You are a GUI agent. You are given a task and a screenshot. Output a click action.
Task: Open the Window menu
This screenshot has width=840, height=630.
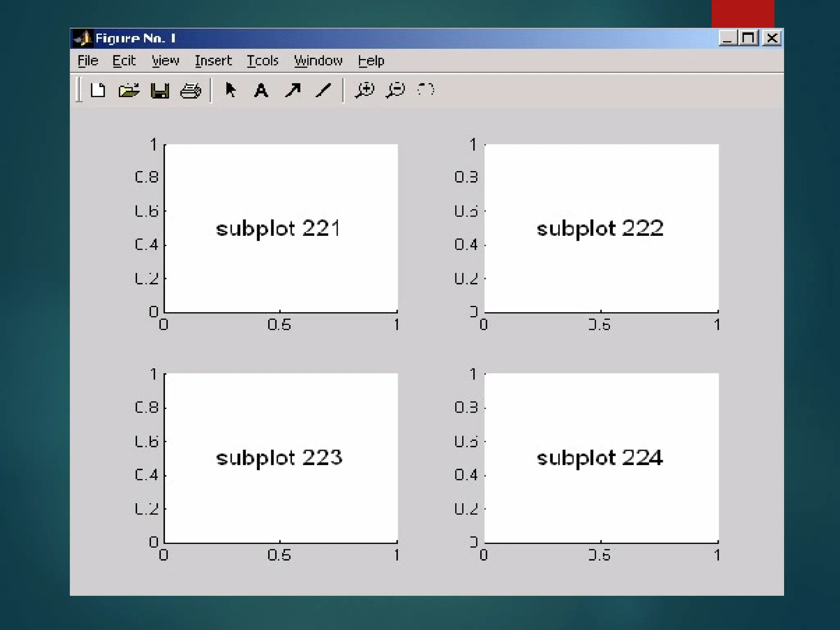[x=318, y=61]
